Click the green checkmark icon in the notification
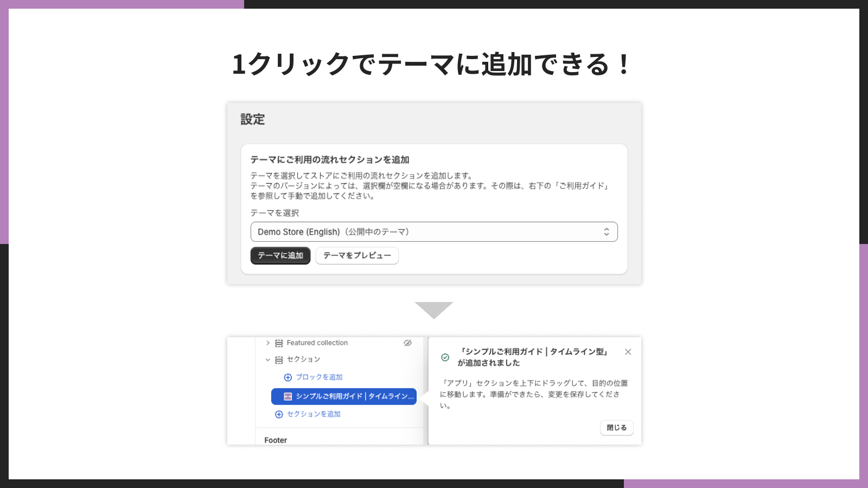The height and width of the screenshot is (488, 868). [445, 357]
